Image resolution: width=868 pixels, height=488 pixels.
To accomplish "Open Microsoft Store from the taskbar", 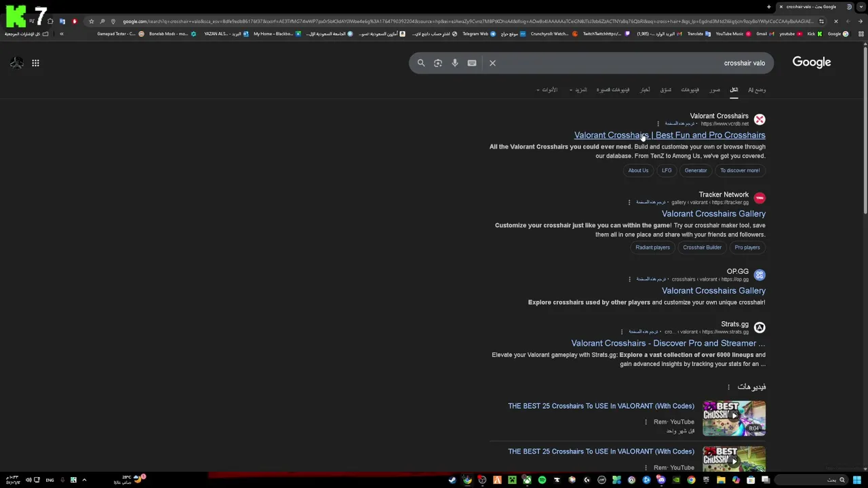I will pos(751,480).
